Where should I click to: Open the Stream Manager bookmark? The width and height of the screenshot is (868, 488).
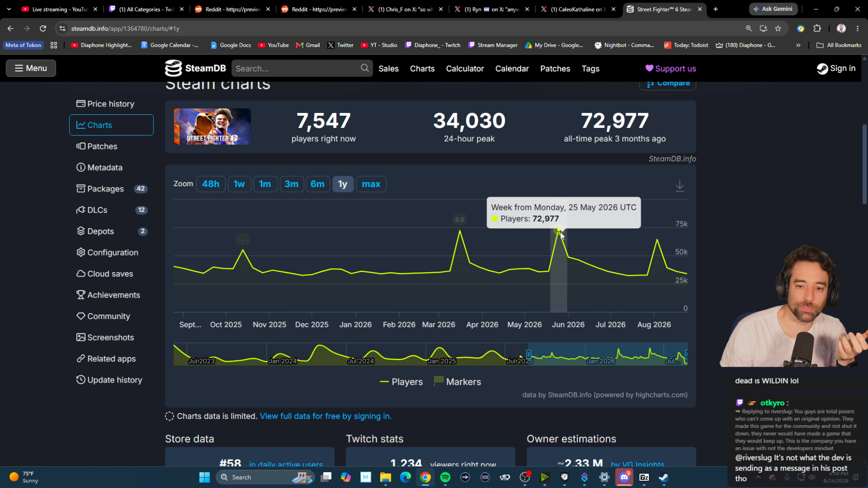click(x=493, y=45)
